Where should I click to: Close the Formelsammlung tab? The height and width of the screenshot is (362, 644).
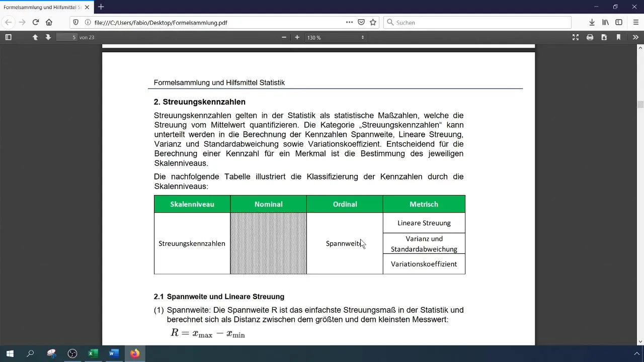pos(87,7)
